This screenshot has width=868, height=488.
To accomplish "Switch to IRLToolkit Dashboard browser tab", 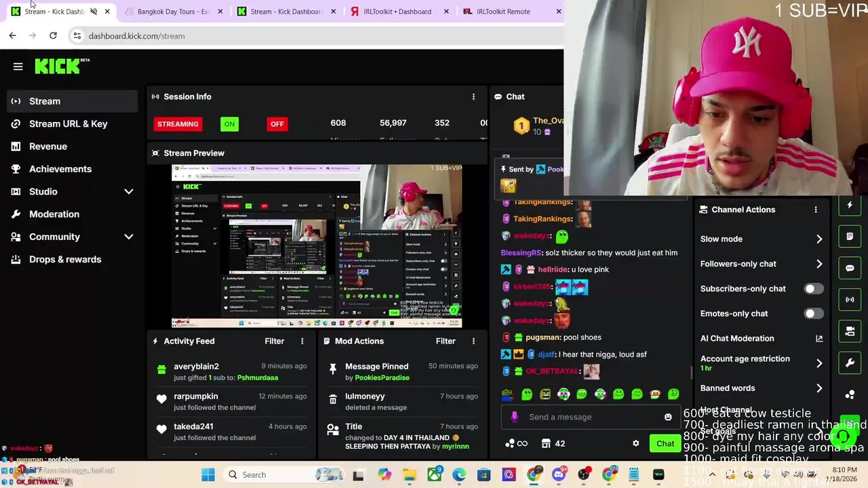I will click(x=397, y=12).
